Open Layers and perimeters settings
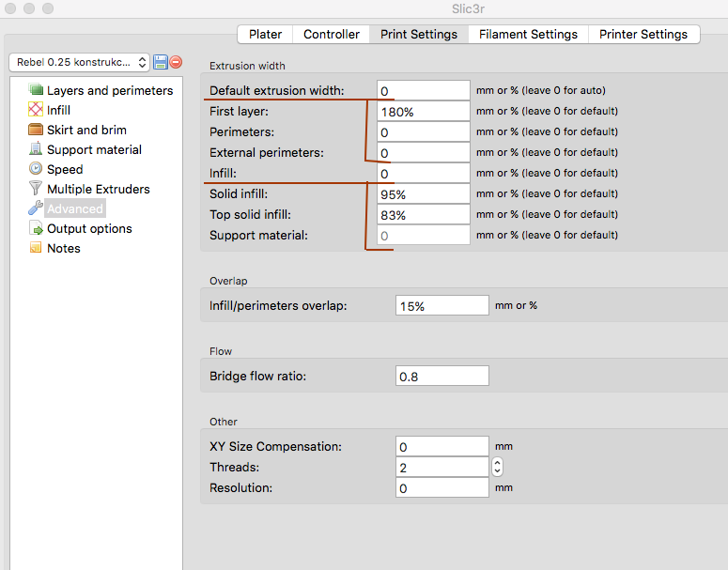The width and height of the screenshot is (728, 570). tap(109, 90)
